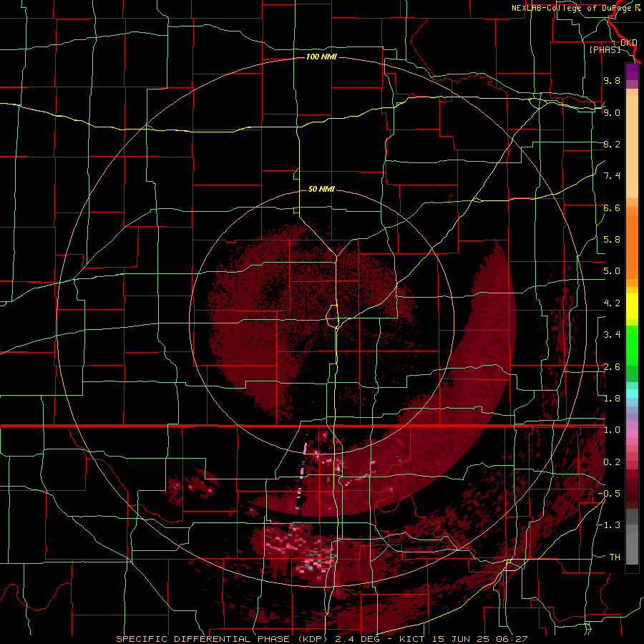Pick the bright green color scale segment
The width and height of the screenshot is (644, 644).
(x=632, y=346)
